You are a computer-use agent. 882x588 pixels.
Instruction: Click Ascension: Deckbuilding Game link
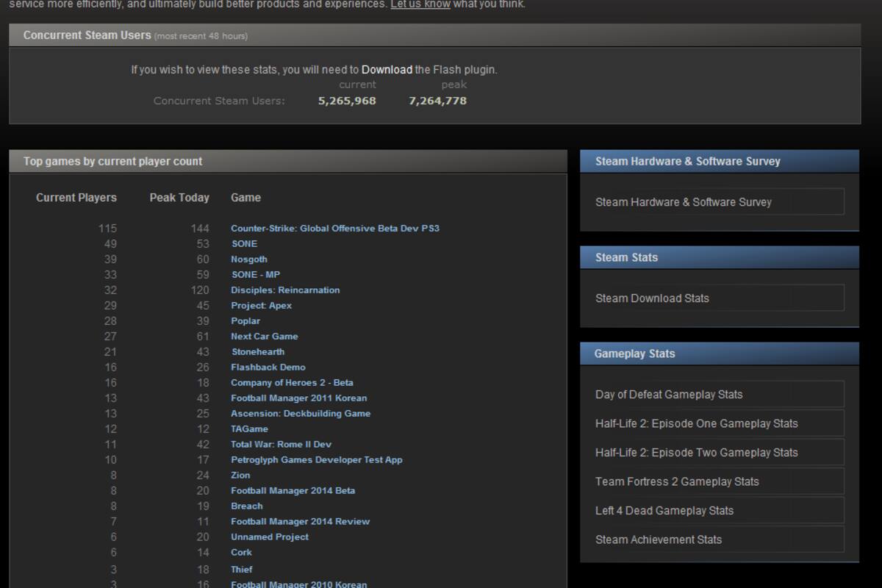pos(301,414)
